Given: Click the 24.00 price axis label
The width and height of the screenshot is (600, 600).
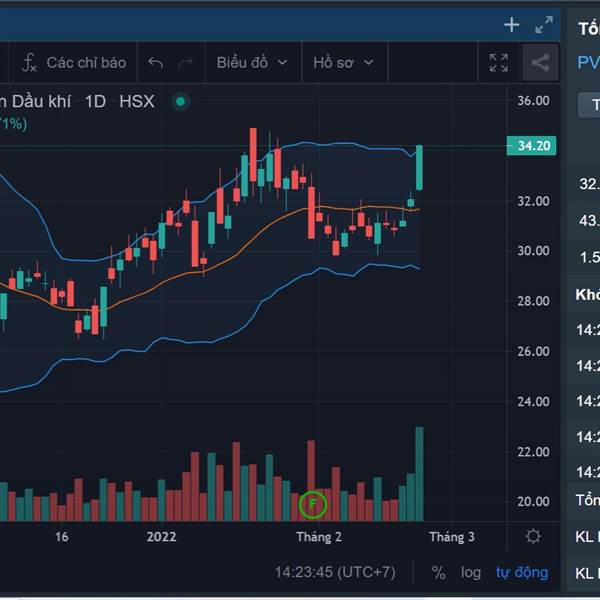Looking at the screenshot, I should (x=533, y=401).
